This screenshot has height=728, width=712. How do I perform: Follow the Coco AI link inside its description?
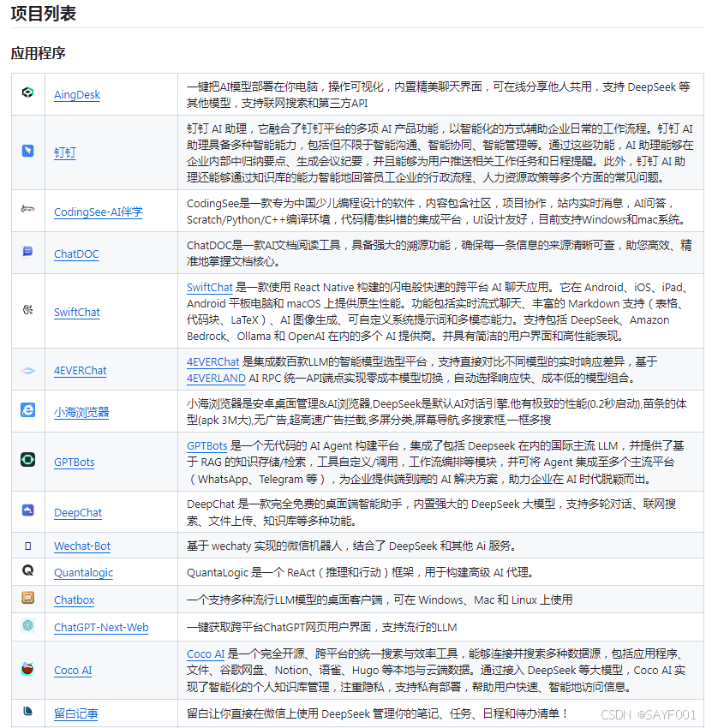pyautogui.click(x=206, y=653)
